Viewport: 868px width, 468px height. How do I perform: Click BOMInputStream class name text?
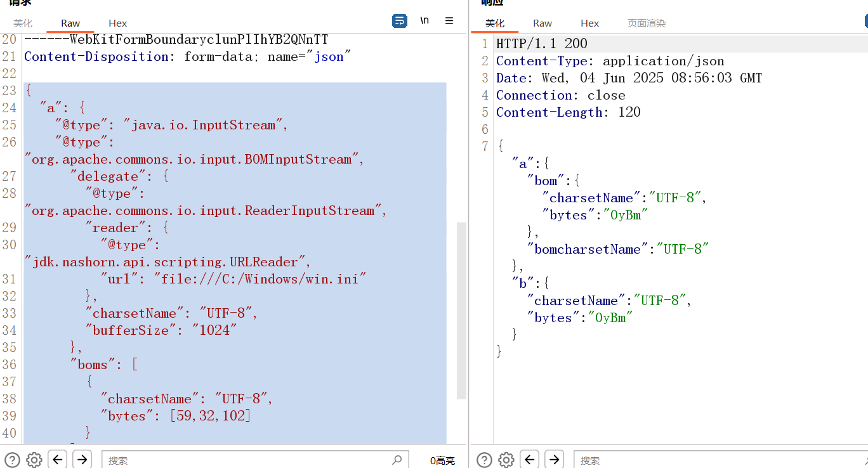(192, 159)
